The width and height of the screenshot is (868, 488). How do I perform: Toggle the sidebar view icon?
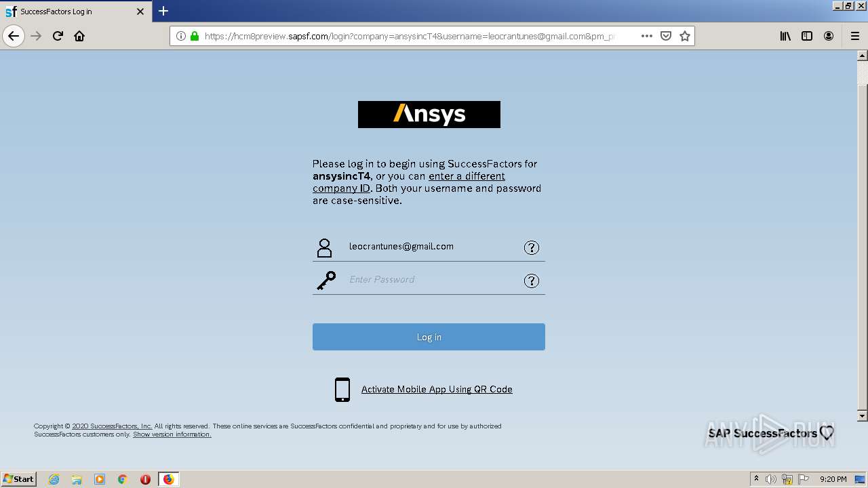[807, 36]
